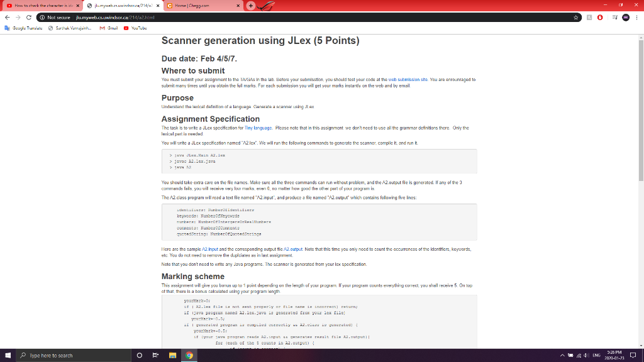Open the Action Center notifications
Image resolution: width=644 pixels, height=362 pixels.
click(x=633, y=356)
